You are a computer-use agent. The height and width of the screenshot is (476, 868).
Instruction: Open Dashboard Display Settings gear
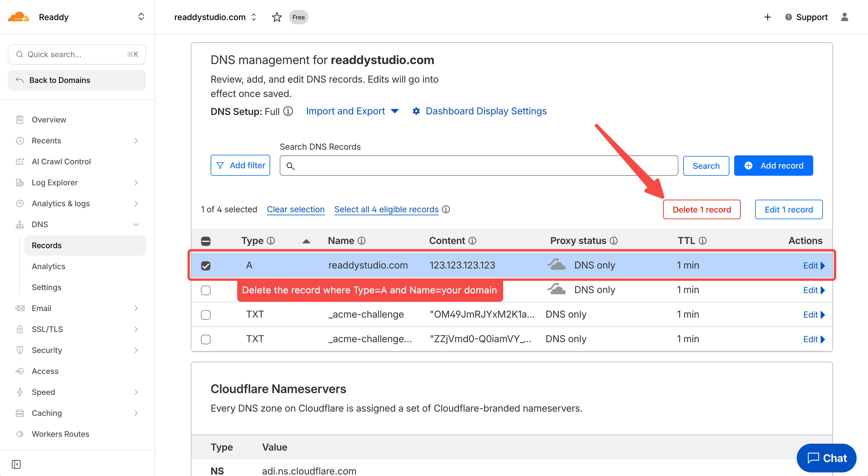pos(416,111)
